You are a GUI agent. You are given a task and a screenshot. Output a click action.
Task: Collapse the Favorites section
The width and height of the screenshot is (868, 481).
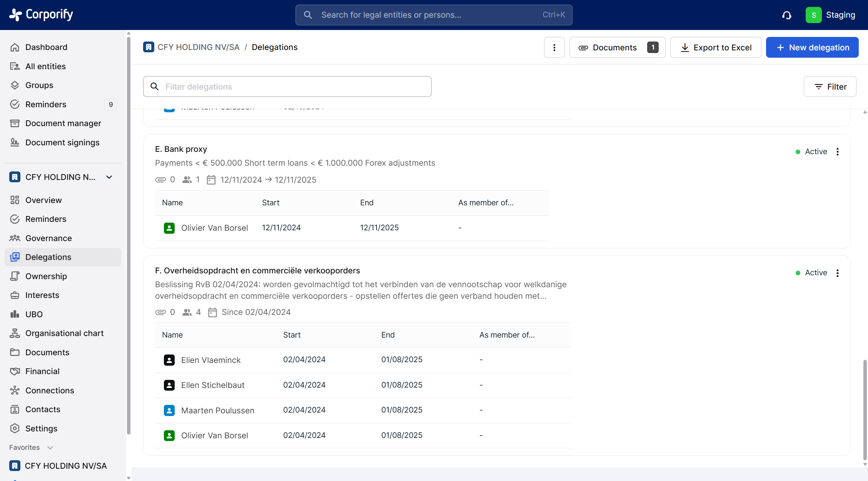(50, 448)
